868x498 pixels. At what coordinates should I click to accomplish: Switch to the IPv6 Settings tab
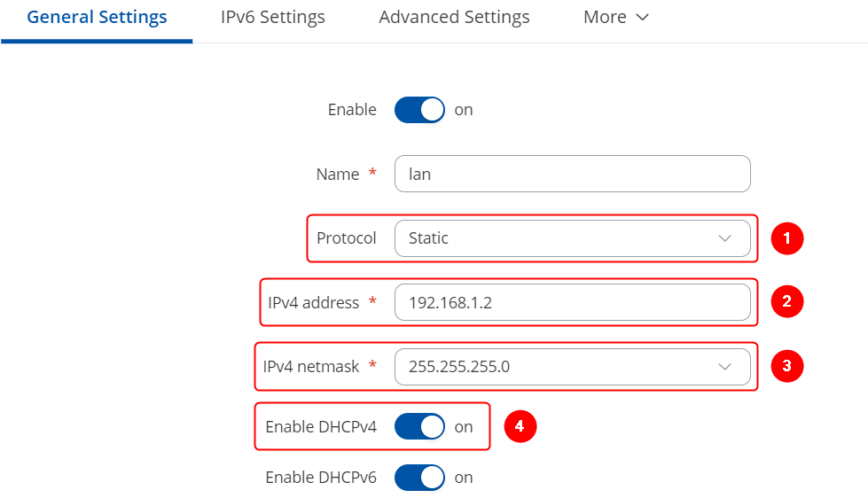click(x=273, y=18)
